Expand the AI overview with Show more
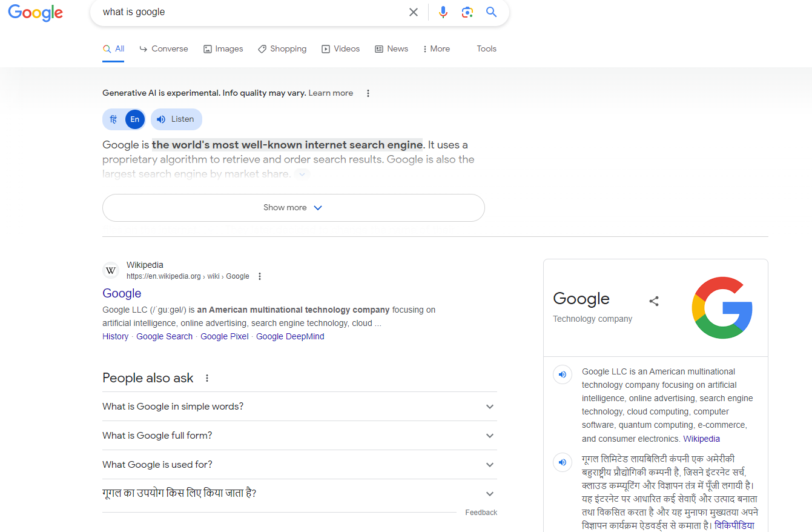Image resolution: width=812 pixels, height=532 pixels. coord(294,208)
